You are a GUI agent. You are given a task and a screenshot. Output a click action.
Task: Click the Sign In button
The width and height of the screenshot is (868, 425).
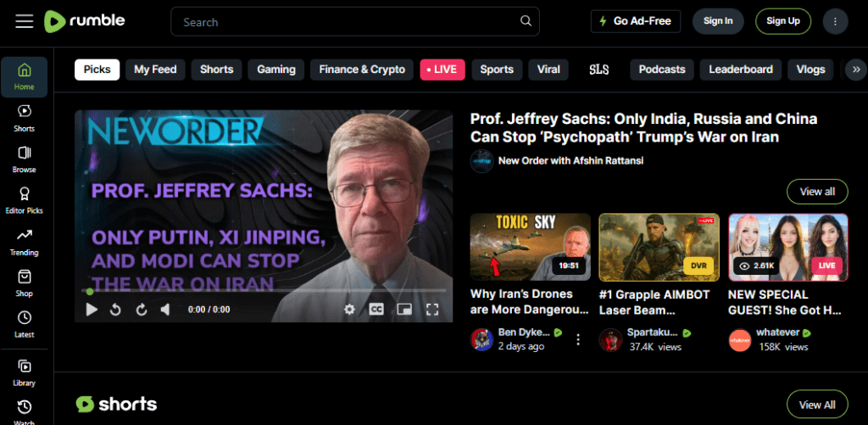click(x=718, y=21)
